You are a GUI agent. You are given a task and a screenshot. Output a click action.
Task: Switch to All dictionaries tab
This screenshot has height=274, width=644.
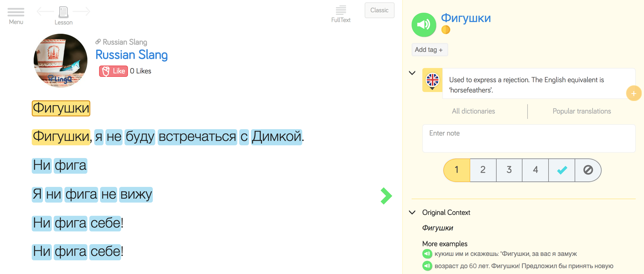coord(473,111)
